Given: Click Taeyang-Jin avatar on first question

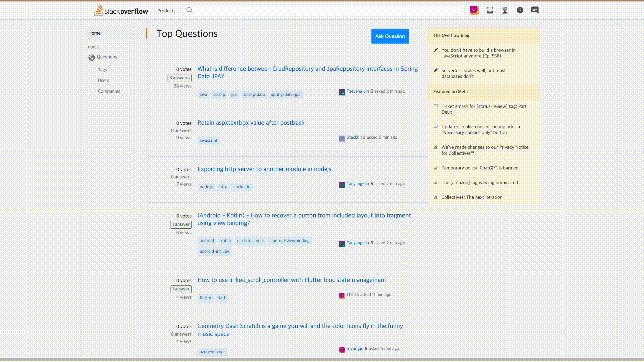Looking at the screenshot, I should pos(342,92).
